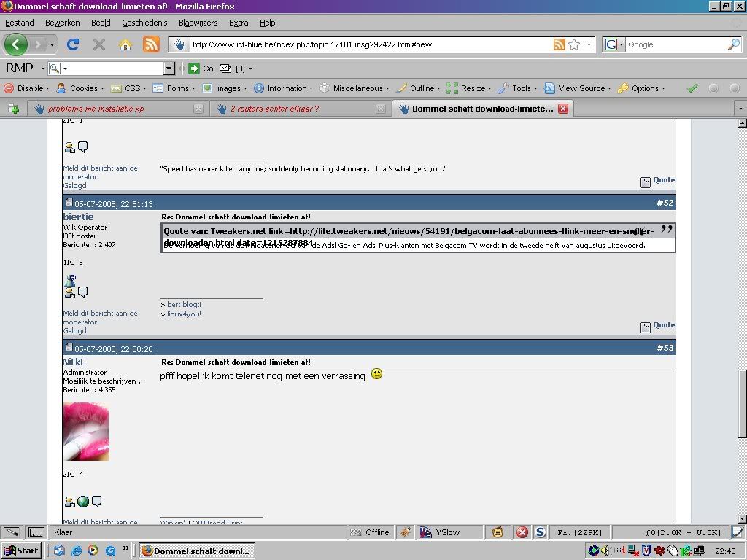Image resolution: width=747 pixels, height=560 pixels.
Task: Click the orange RSS feed toolbar icon
Action: [x=151, y=44]
